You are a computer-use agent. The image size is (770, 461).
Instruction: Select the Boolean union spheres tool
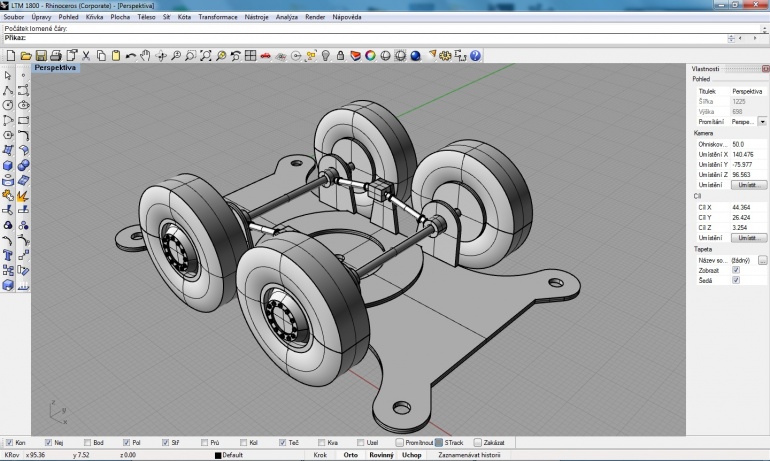point(23,165)
